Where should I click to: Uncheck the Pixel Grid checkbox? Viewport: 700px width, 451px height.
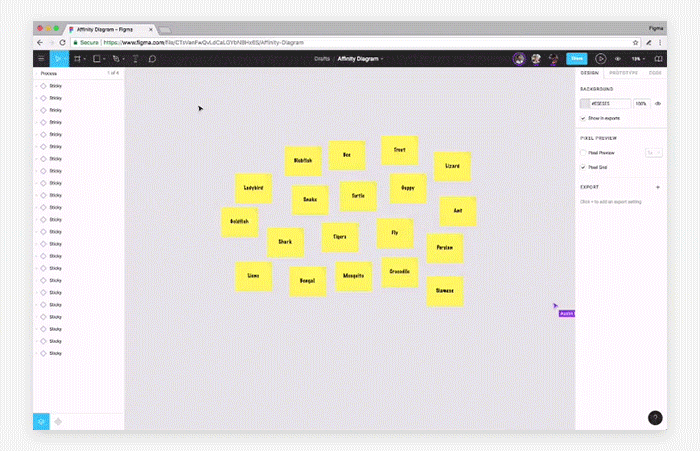click(583, 167)
